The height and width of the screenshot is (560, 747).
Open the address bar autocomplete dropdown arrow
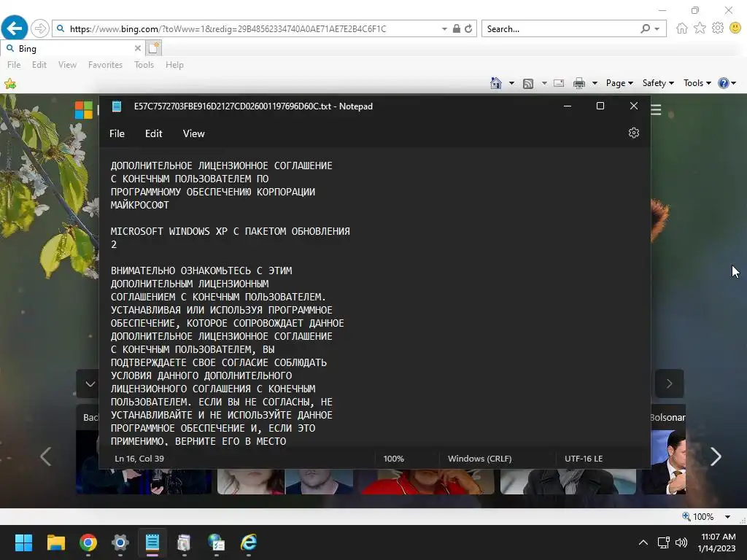click(444, 29)
